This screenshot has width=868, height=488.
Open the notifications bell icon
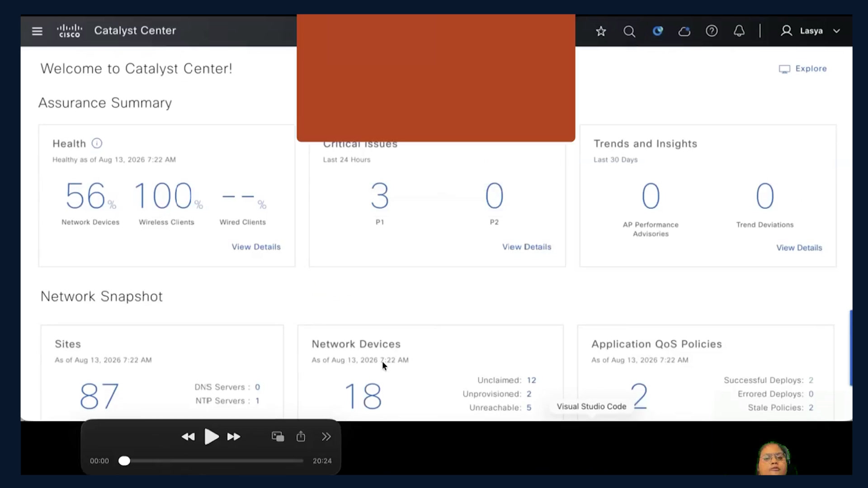(739, 31)
